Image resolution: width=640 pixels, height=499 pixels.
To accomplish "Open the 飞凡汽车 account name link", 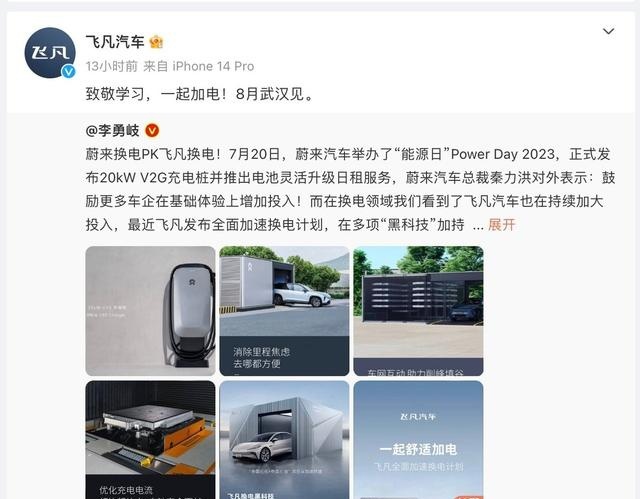I will [x=115, y=42].
